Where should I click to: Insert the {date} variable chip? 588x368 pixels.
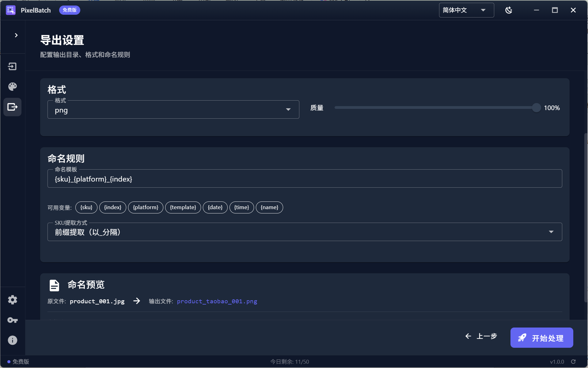pyautogui.click(x=215, y=208)
